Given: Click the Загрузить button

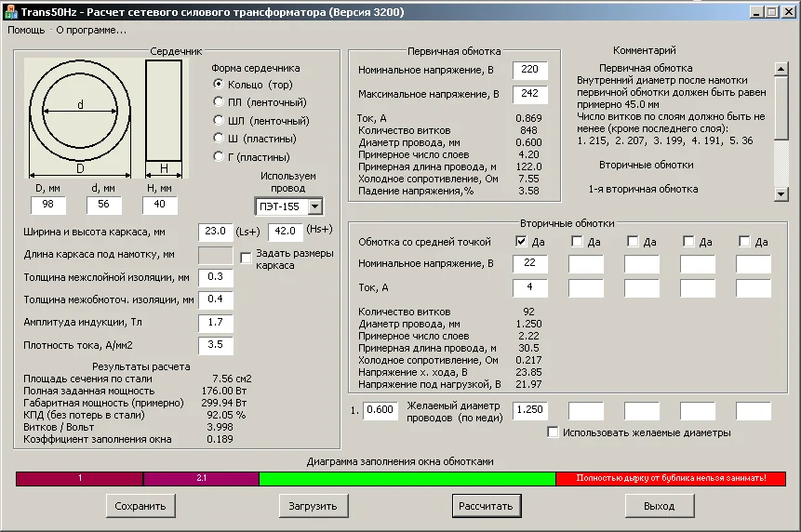Looking at the screenshot, I should point(314,506).
